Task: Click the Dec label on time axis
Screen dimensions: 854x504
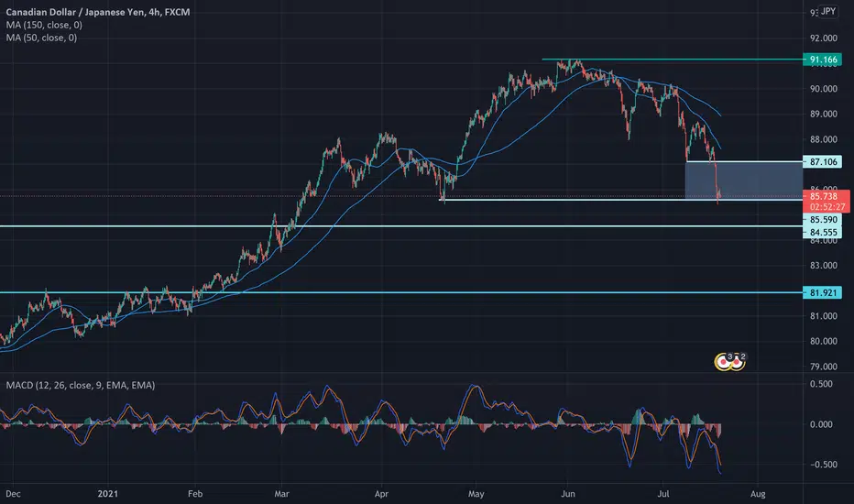Action: pyautogui.click(x=13, y=494)
